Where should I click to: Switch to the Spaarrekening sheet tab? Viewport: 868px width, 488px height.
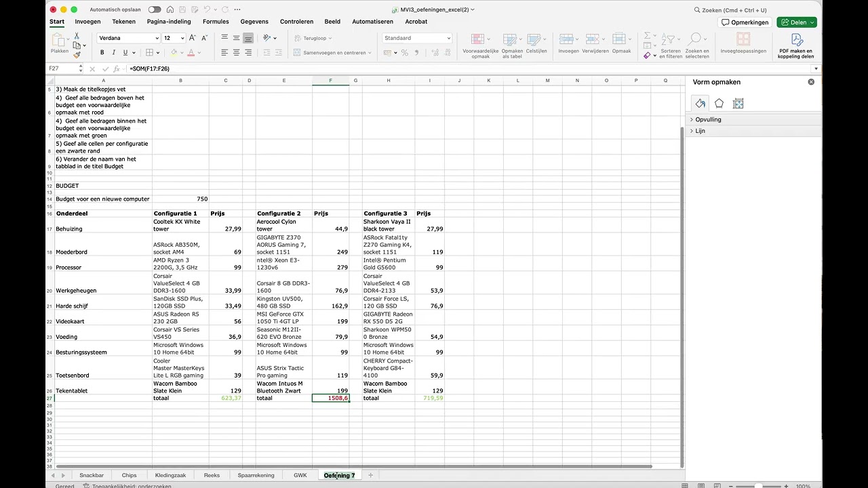pyautogui.click(x=256, y=475)
